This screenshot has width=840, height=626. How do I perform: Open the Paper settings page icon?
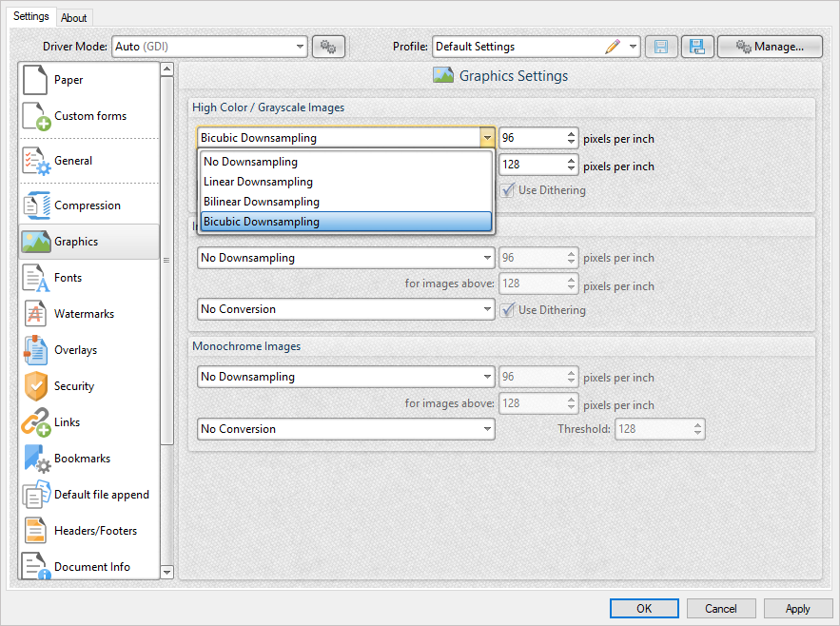point(35,79)
